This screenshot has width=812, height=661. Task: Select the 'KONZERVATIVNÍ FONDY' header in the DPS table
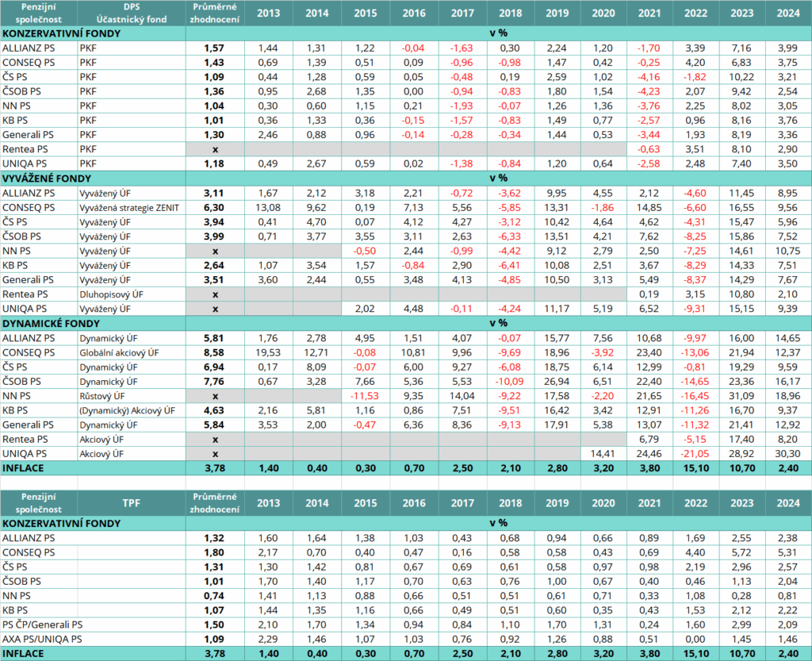pos(61,33)
